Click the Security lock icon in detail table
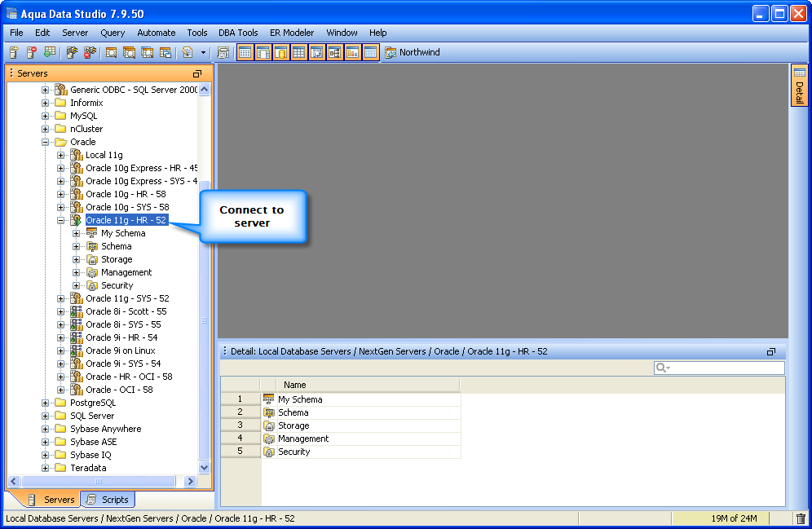This screenshot has height=529, width=812. [x=268, y=452]
